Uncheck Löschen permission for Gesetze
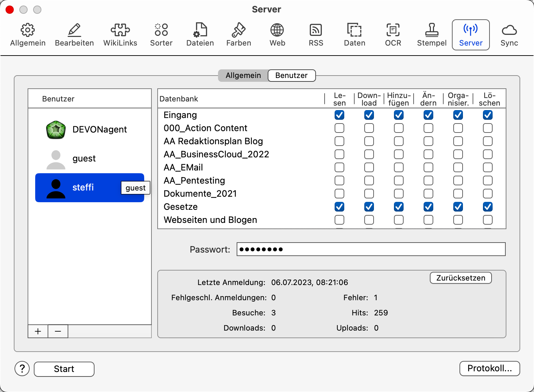 click(488, 207)
